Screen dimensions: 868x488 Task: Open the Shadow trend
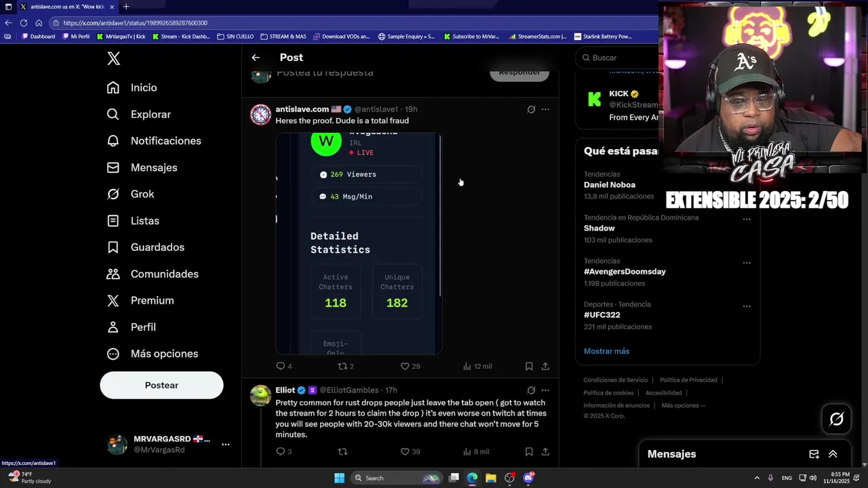tap(599, 228)
